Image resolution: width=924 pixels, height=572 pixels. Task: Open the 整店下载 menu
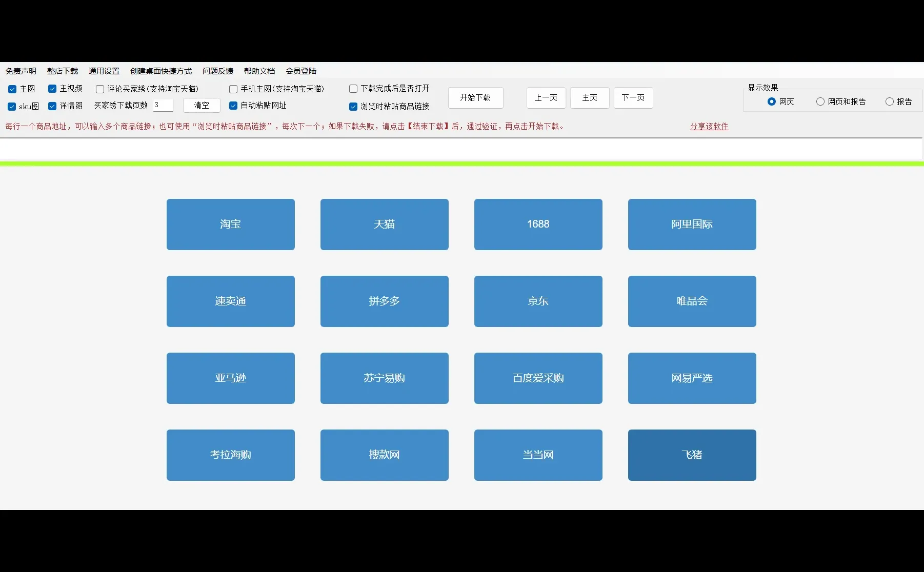[x=62, y=71]
